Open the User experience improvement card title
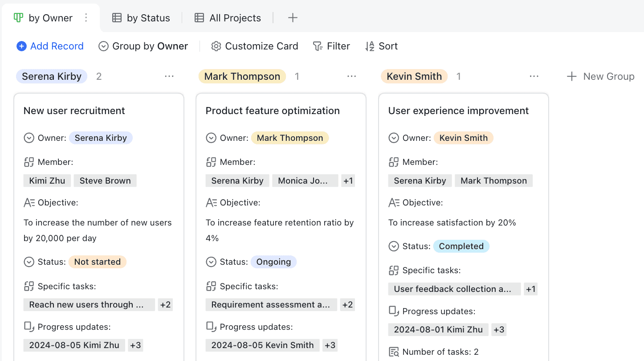 pyautogui.click(x=458, y=111)
